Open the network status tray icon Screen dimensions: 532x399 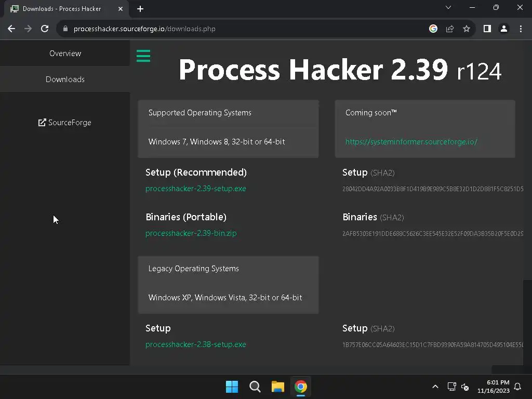pos(451,387)
